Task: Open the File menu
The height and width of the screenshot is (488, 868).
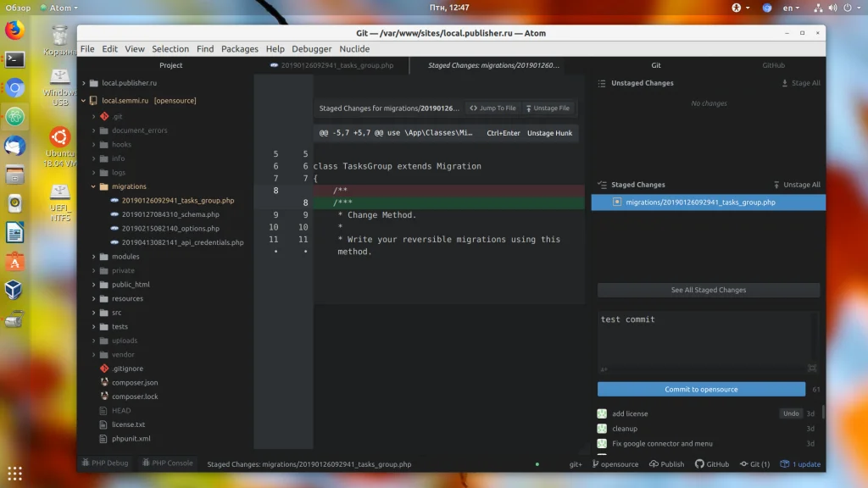Action: coord(87,48)
